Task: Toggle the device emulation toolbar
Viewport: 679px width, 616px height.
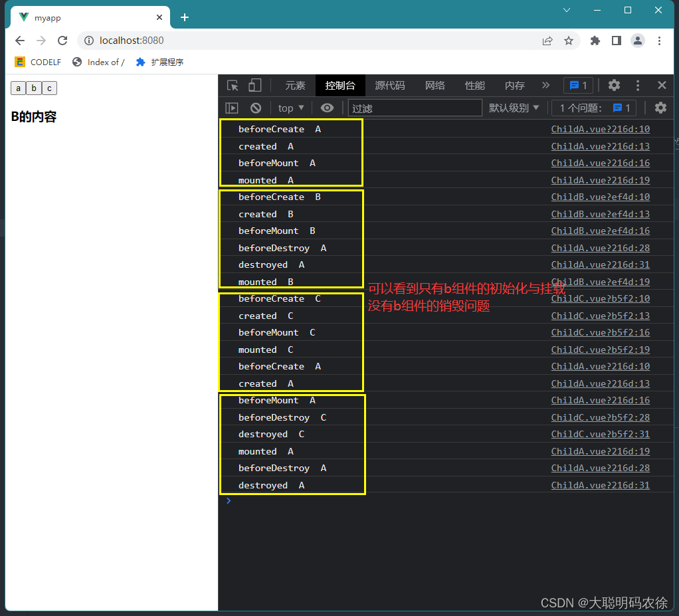Action: coord(255,85)
